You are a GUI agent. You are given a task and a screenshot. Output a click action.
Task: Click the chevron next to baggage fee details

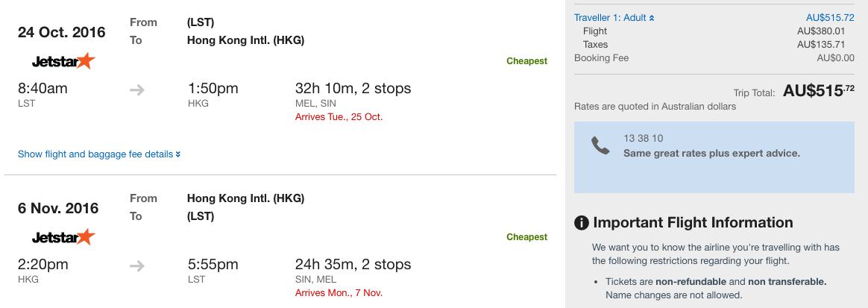pyautogui.click(x=178, y=154)
